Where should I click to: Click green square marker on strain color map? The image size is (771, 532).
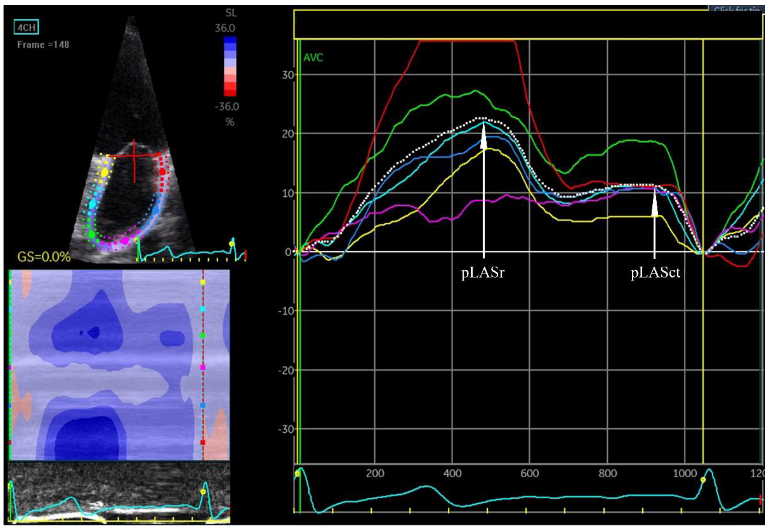pyautogui.click(x=203, y=336)
